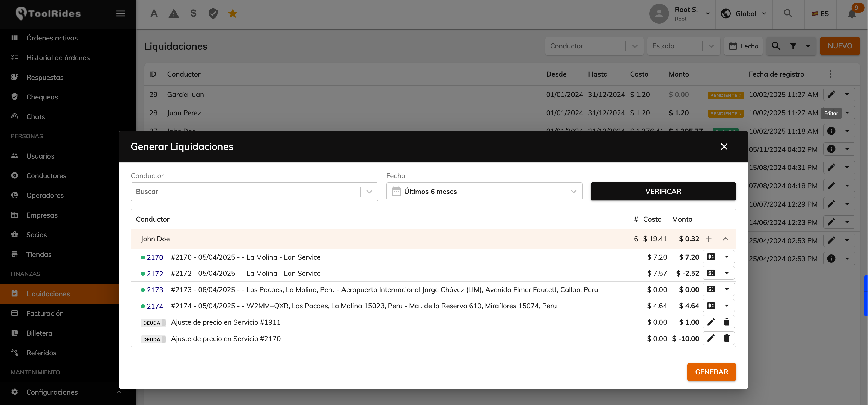Open payment detail icon for service 2170

click(x=711, y=257)
